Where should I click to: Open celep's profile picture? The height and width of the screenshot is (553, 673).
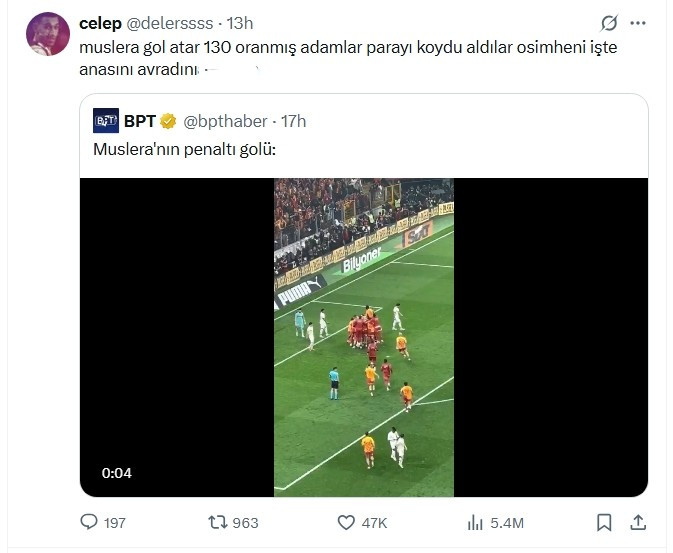tap(47, 34)
